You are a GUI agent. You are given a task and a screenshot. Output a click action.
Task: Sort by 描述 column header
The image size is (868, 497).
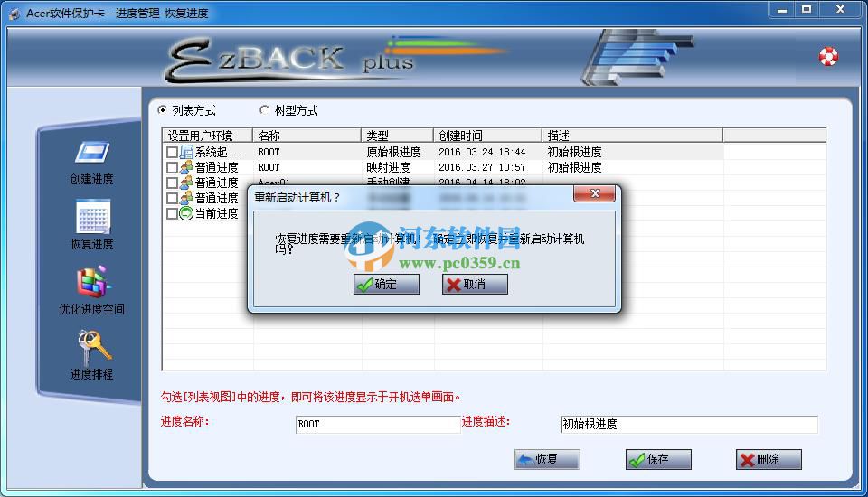(632, 136)
